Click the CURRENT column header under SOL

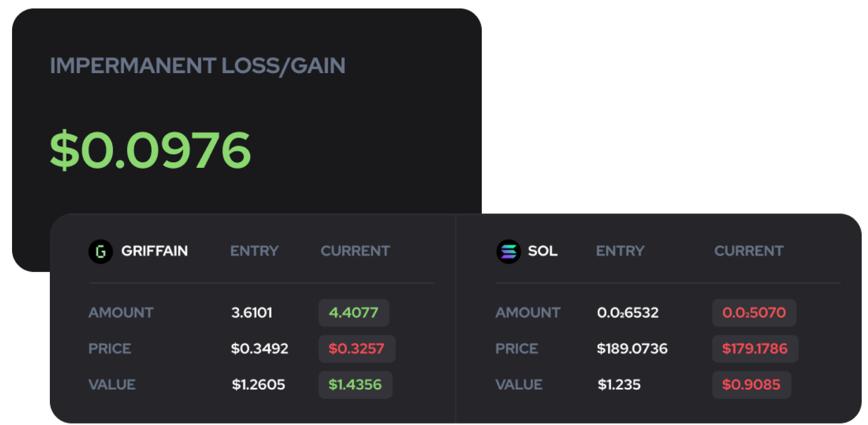click(x=749, y=251)
